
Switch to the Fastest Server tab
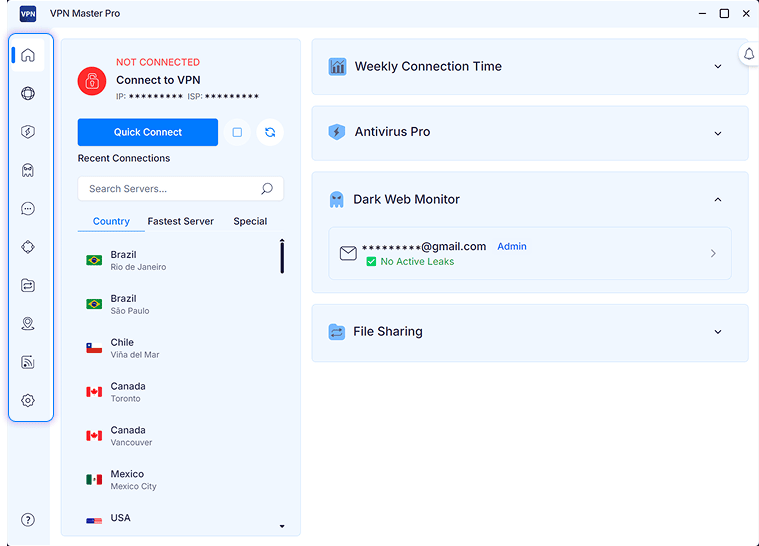[181, 221]
